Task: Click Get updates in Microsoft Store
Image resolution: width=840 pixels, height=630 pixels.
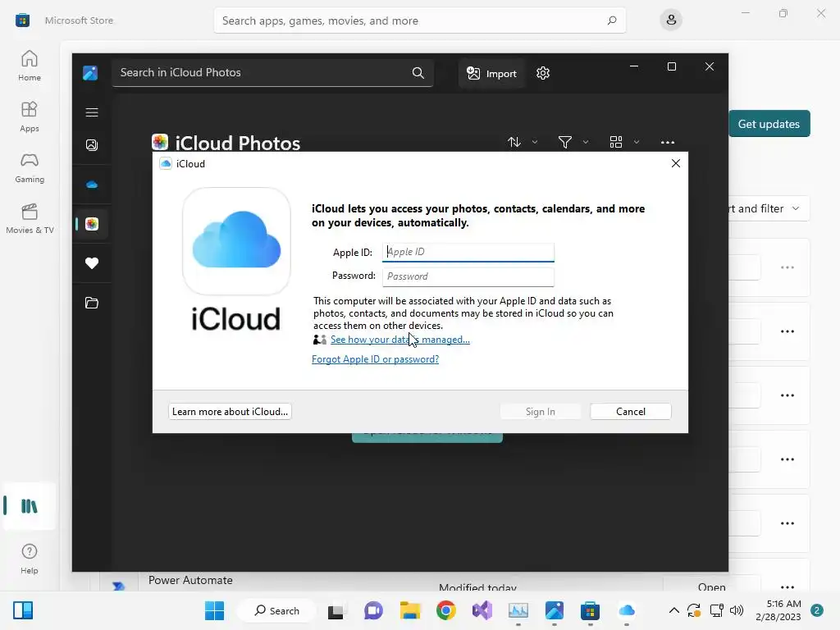Action: [x=769, y=124]
